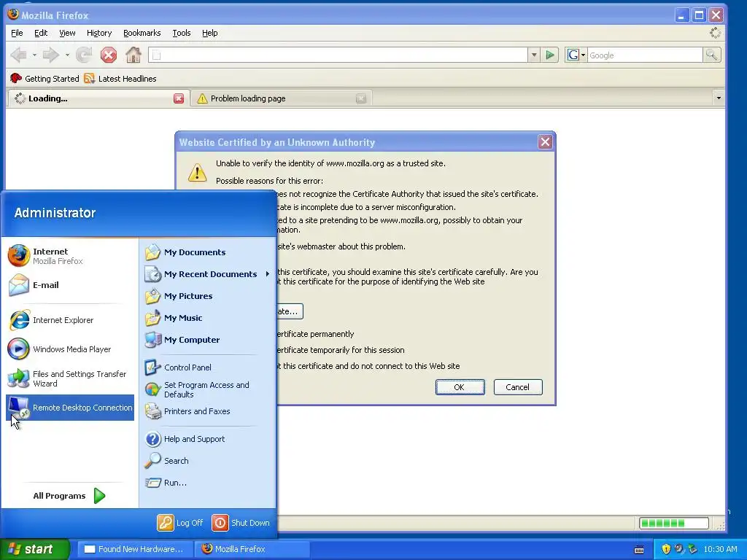
Task: Click the on-screen keyboard taskbar icon
Action: 639,550
